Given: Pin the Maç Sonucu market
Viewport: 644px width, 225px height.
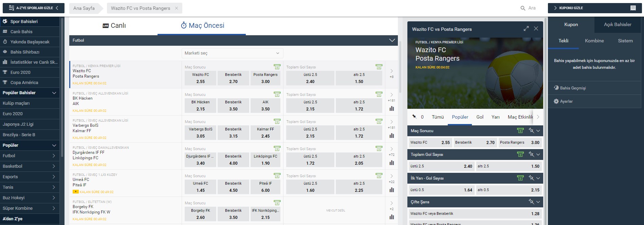Looking at the screenshot, I should (531, 130).
